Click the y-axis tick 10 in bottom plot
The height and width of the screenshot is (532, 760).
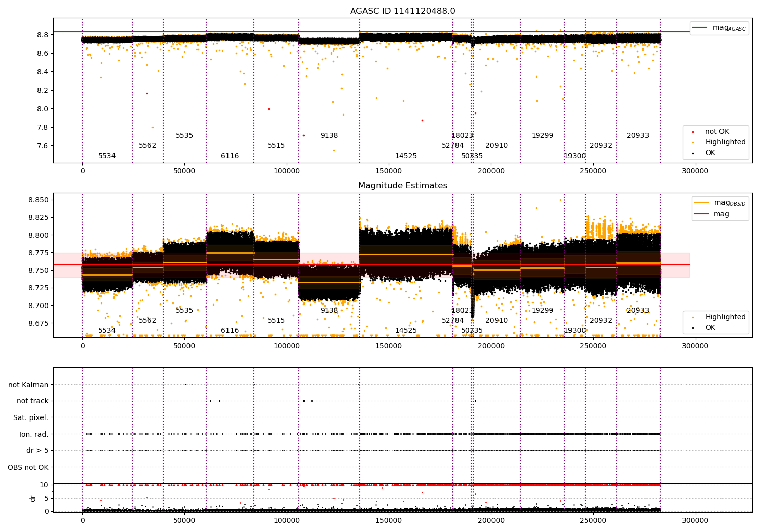click(x=45, y=485)
